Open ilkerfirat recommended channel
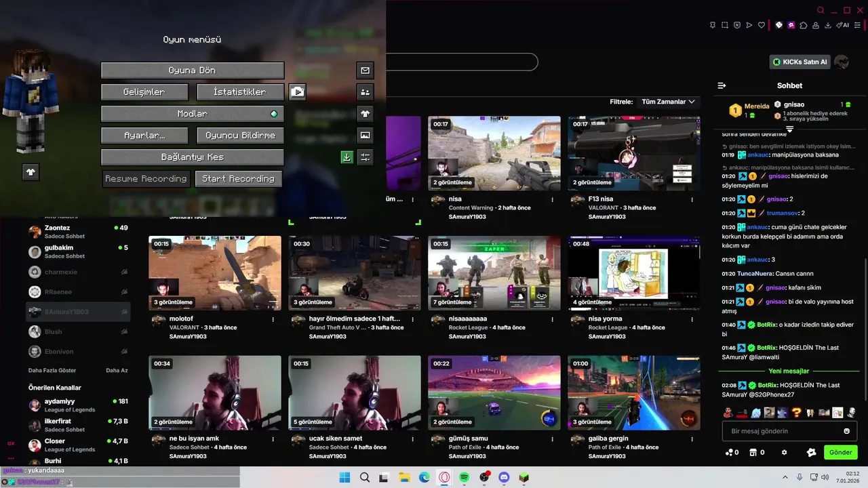 pyautogui.click(x=78, y=425)
